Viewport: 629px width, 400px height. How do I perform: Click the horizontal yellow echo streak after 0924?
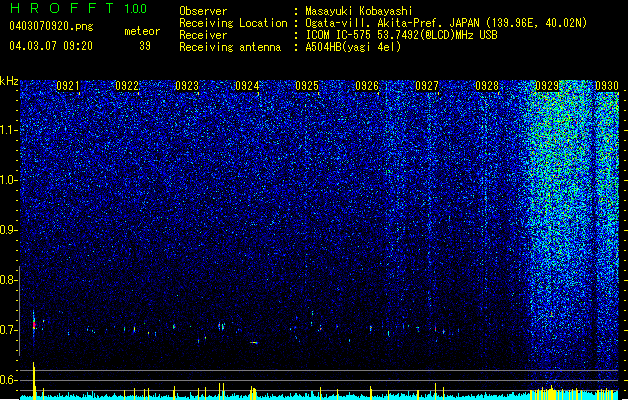[254, 343]
